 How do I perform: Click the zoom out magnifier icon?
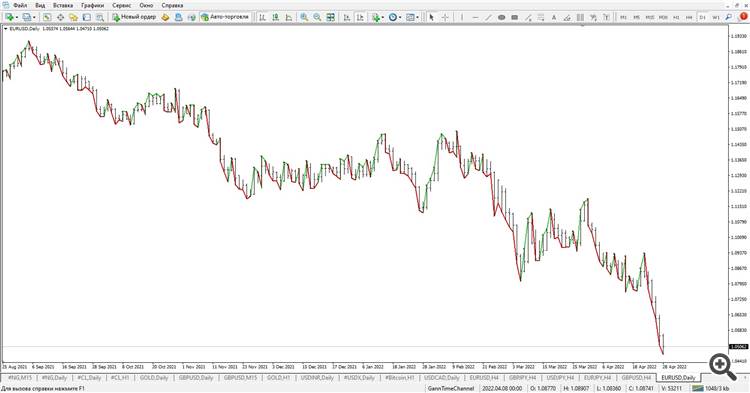click(x=317, y=17)
